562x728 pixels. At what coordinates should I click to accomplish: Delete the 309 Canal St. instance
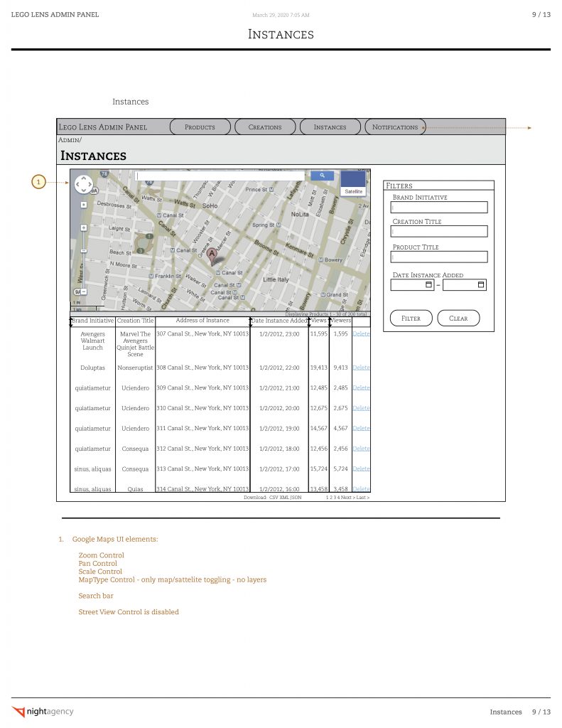(361, 387)
